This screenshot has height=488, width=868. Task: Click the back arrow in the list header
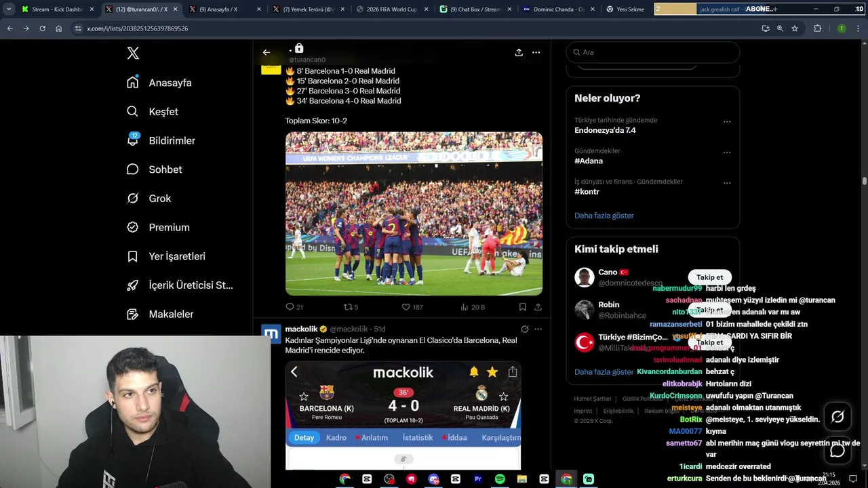tap(267, 52)
